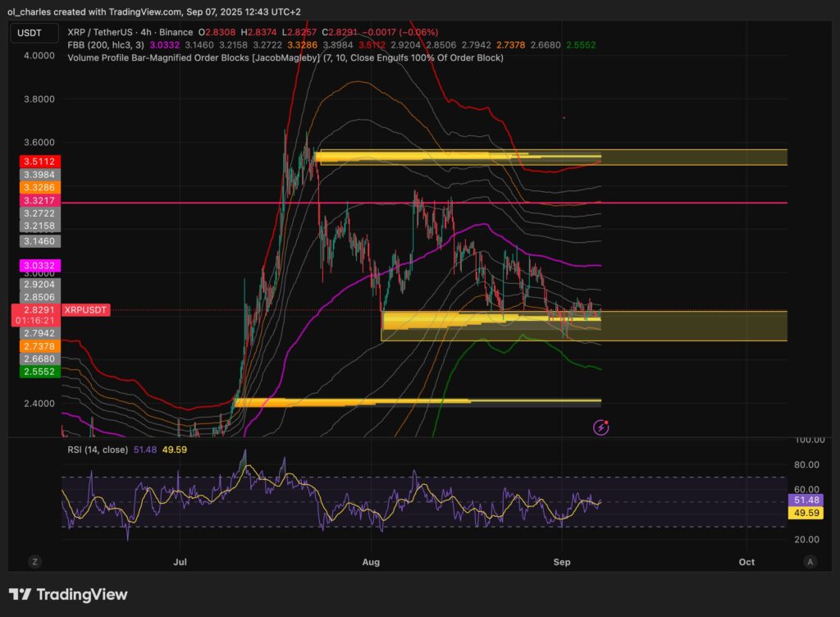Click the Z icon in the bottom-left corner
840x617 pixels.
coord(34,562)
